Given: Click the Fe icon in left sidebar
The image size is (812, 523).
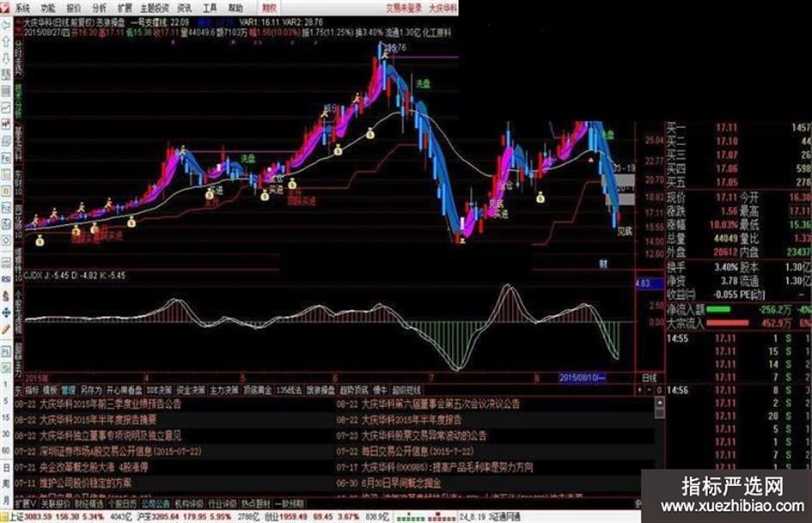Looking at the screenshot, I should pyautogui.click(x=6, y=158).
